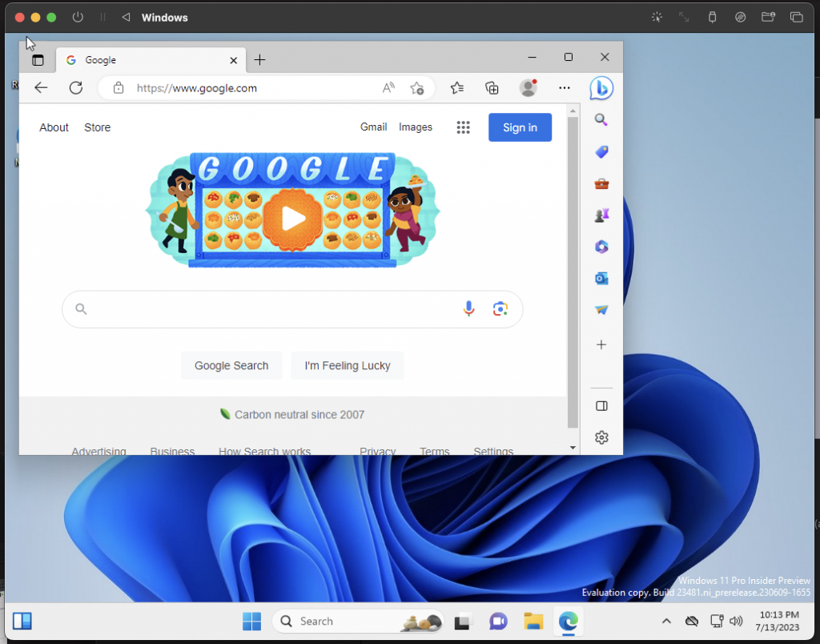This screenshot has height=644, width=820.
Task: Open the Google apps grid
Action: [463, 127]
